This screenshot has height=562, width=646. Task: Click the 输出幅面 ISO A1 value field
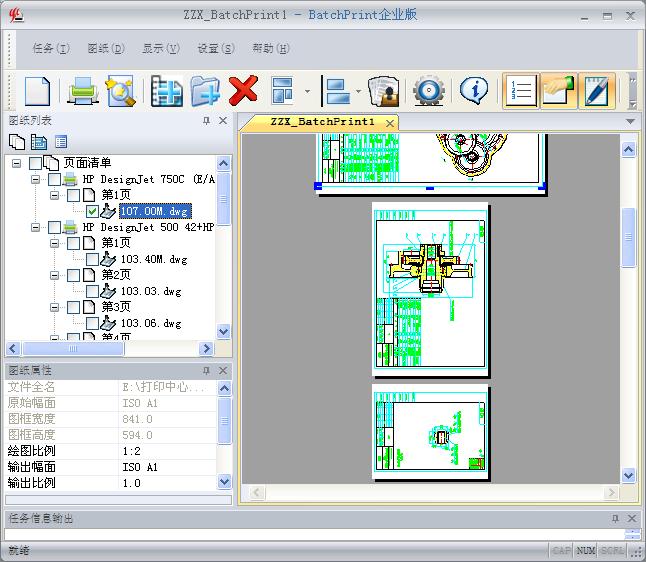(x=167, y=467)
